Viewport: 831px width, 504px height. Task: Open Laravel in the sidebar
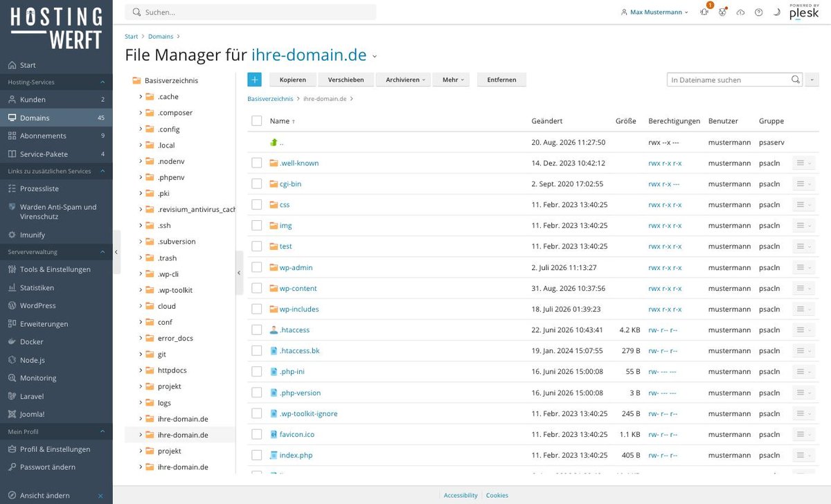[x=56, y=396]
